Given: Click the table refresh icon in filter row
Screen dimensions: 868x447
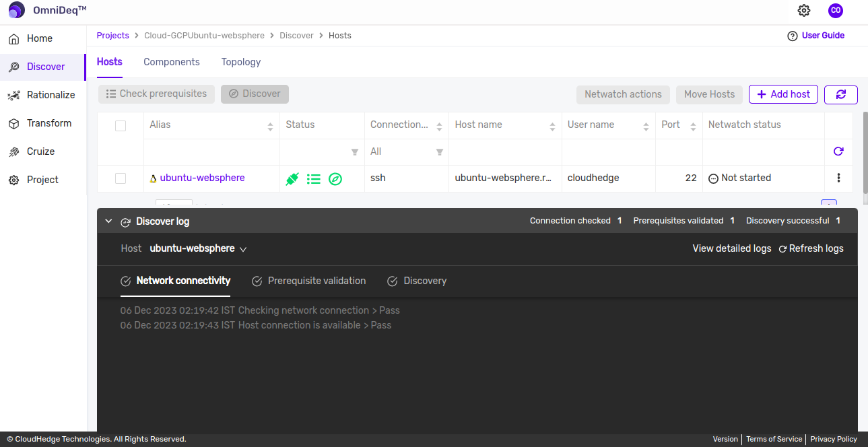Looking at the screenshot, I should pyautogui.click(x=838, y=151).
